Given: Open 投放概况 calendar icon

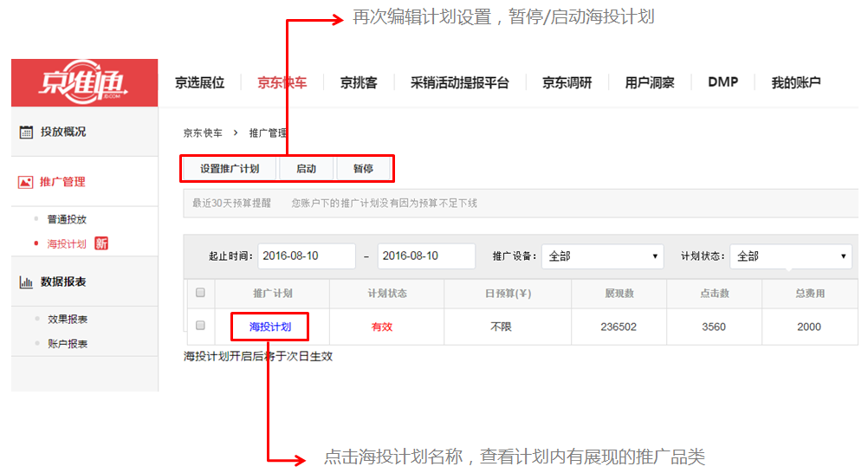Looking at the screenshot, I should pos(26,132).
